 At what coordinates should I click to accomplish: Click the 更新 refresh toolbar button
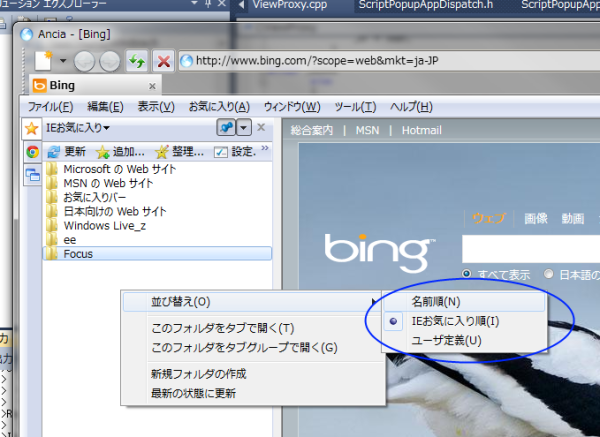click(67, 152)
